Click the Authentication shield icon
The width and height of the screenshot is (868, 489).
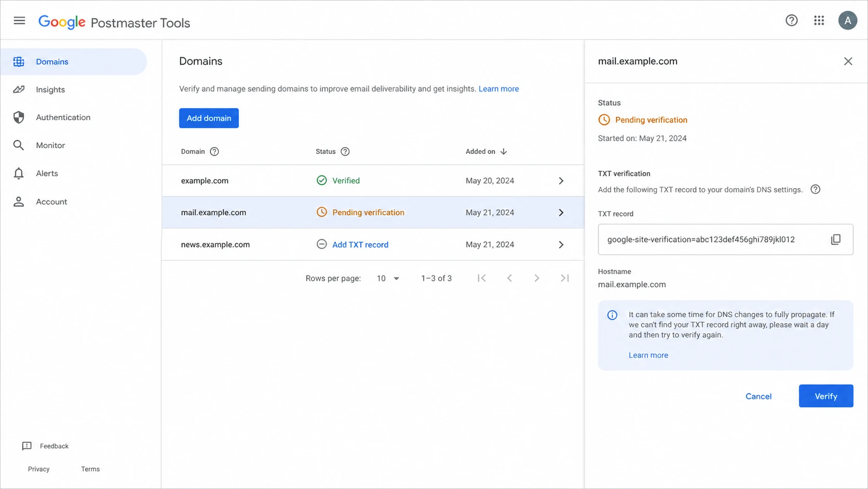tap(19, 117)
